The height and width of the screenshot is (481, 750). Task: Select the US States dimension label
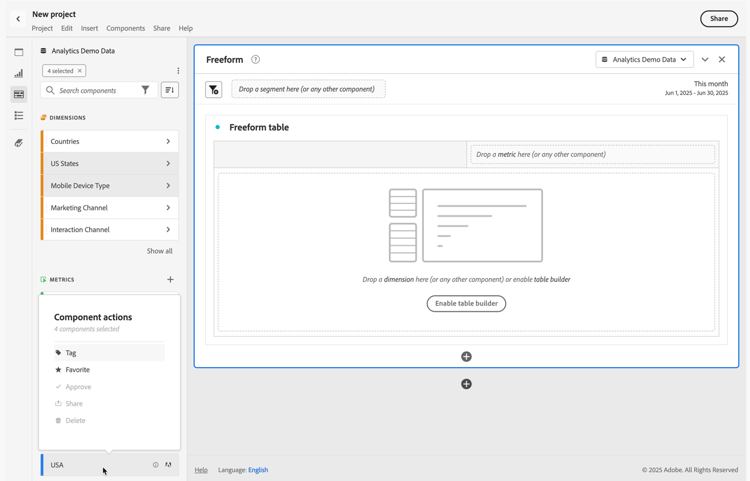[x=65, y=164]
